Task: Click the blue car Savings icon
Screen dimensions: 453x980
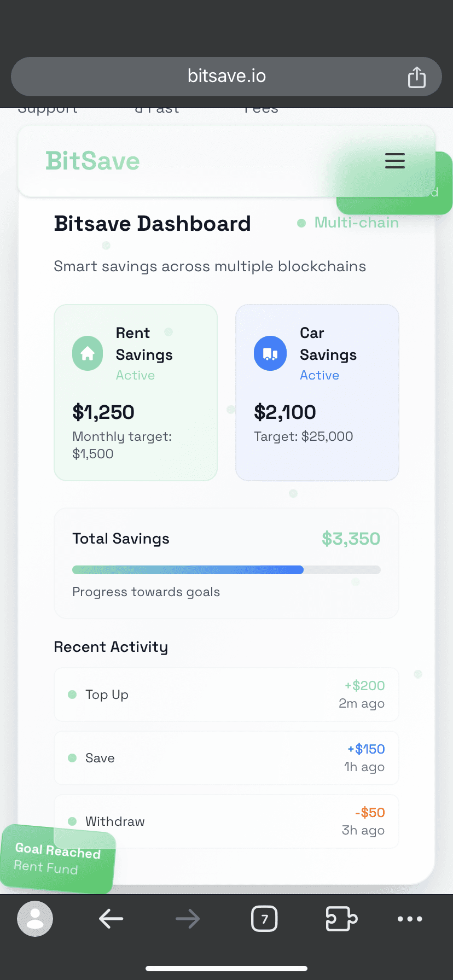Action: 270,354
